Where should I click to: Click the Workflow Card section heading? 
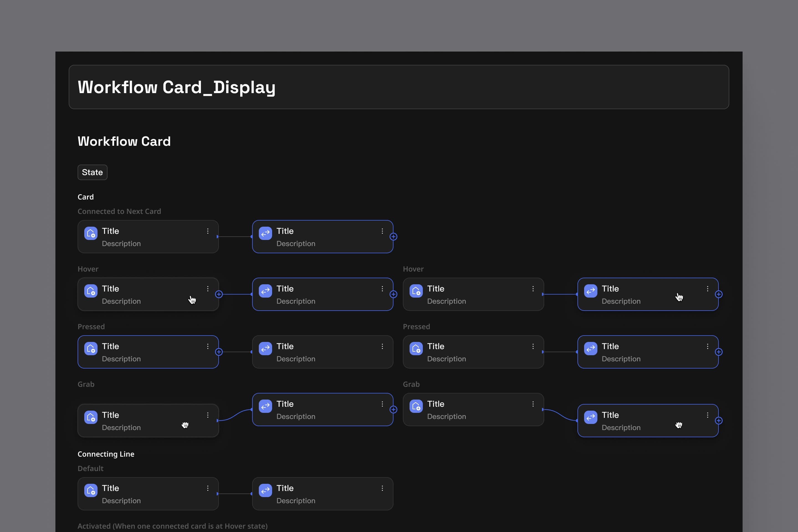coord(124,141)
